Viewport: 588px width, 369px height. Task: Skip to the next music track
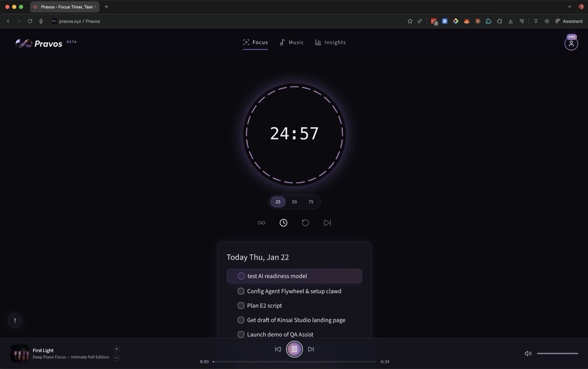tap(311, 349)
